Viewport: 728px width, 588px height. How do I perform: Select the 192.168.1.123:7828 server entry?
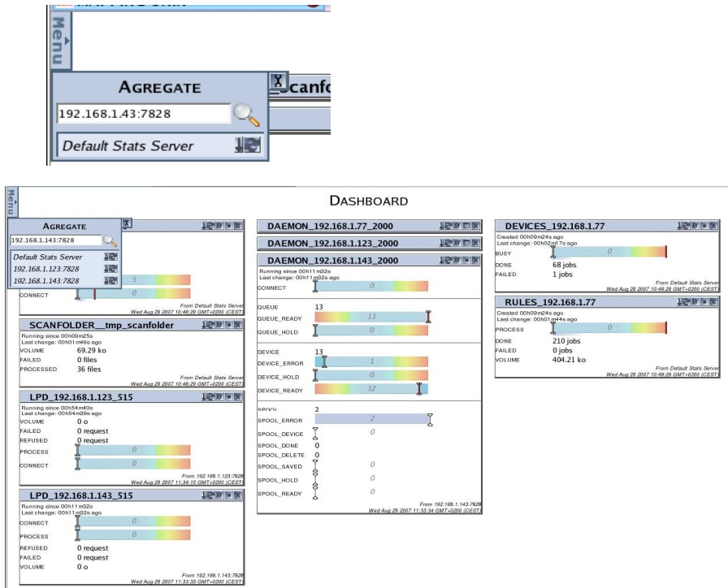coord(45,268)
